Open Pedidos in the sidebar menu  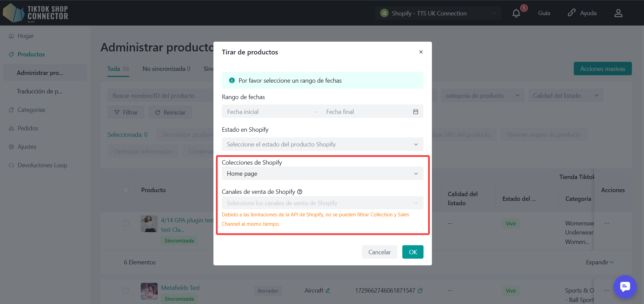pos(28,128)
